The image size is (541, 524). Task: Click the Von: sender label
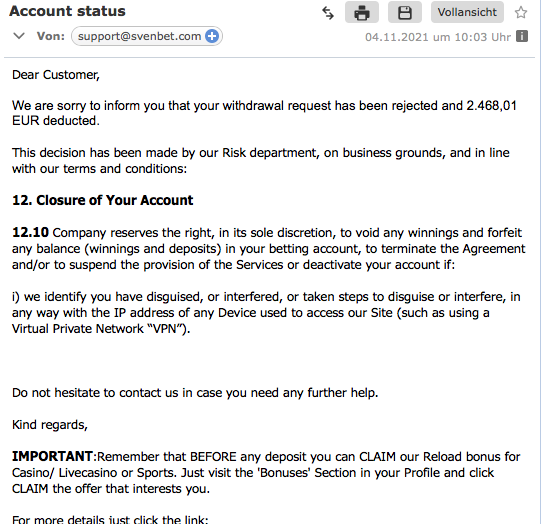tap(51, 36)
